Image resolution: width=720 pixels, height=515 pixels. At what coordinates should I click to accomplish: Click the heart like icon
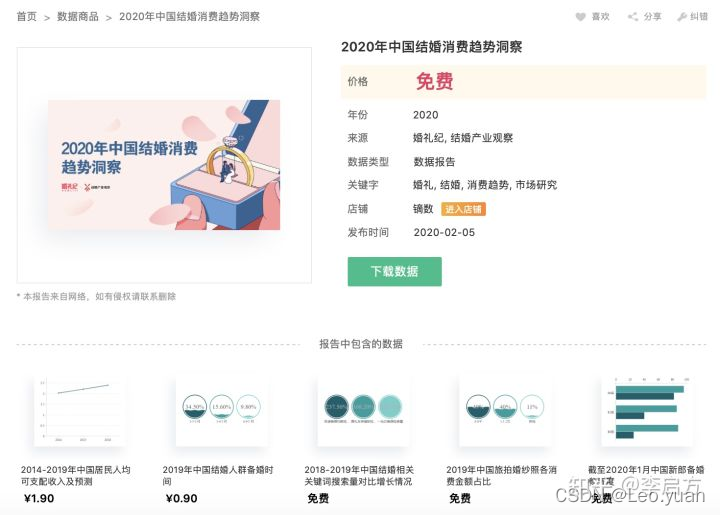click(x=580, y=17)
